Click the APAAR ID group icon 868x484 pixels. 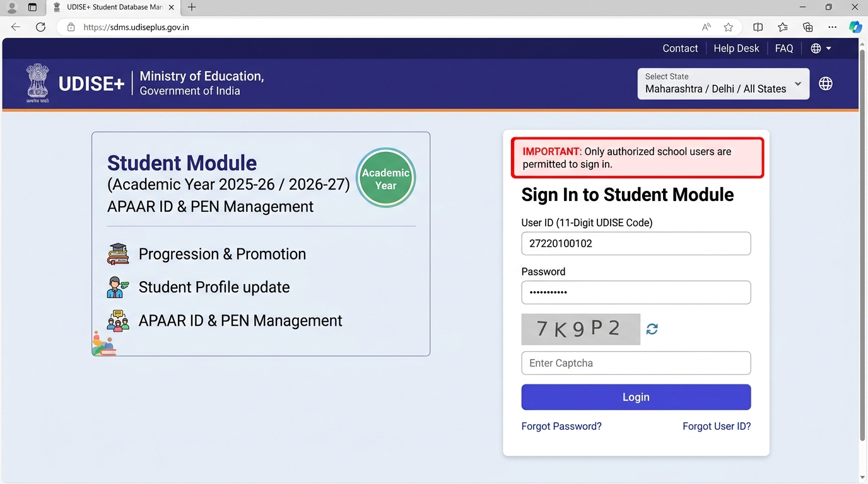[x=118, y=321]
